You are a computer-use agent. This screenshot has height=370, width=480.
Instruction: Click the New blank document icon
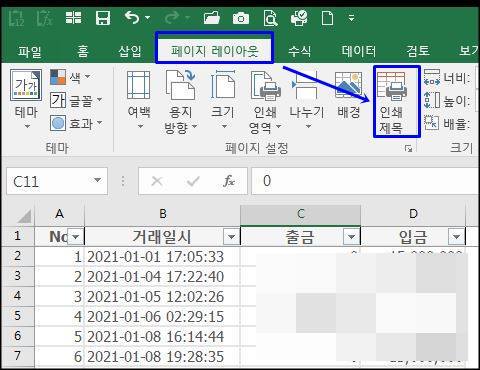pos(327,18)
